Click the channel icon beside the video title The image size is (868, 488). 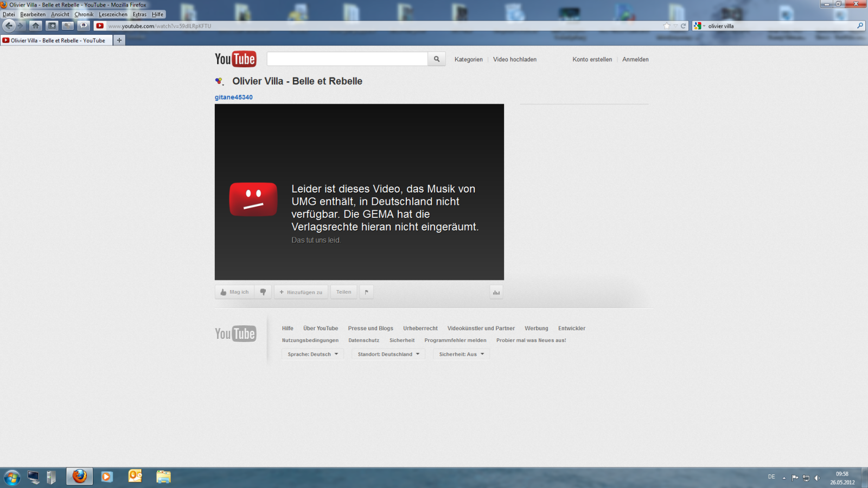coord(220,81)
